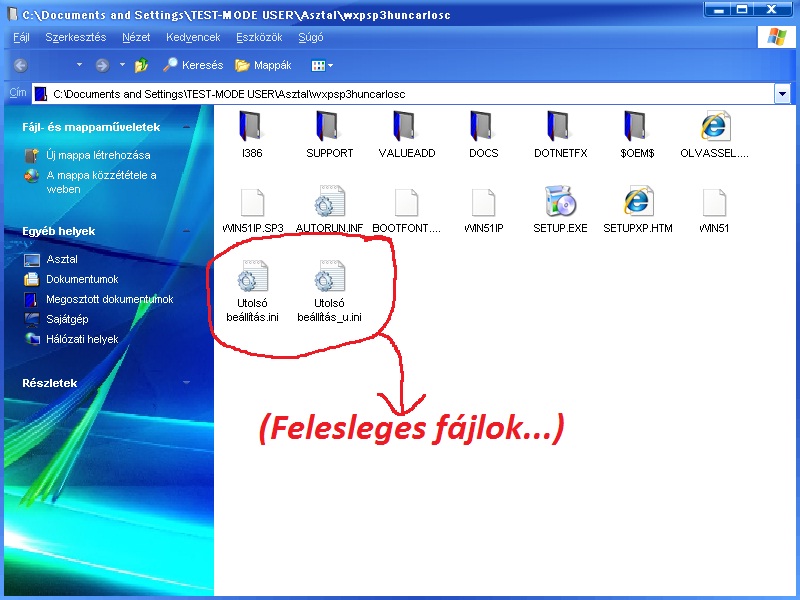
Task: Select the DOTNETFX folder
Action: tap(560, 134)
